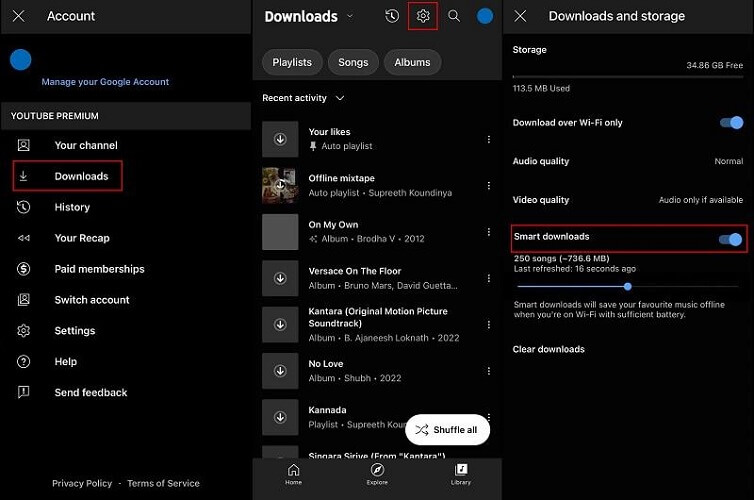Open the recent history clock icon

click(x=392, y=16)
